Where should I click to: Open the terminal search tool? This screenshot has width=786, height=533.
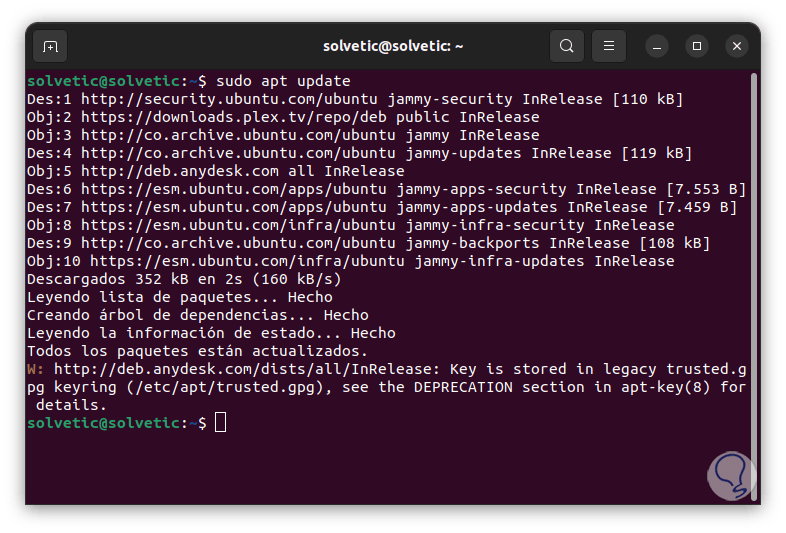566,46
